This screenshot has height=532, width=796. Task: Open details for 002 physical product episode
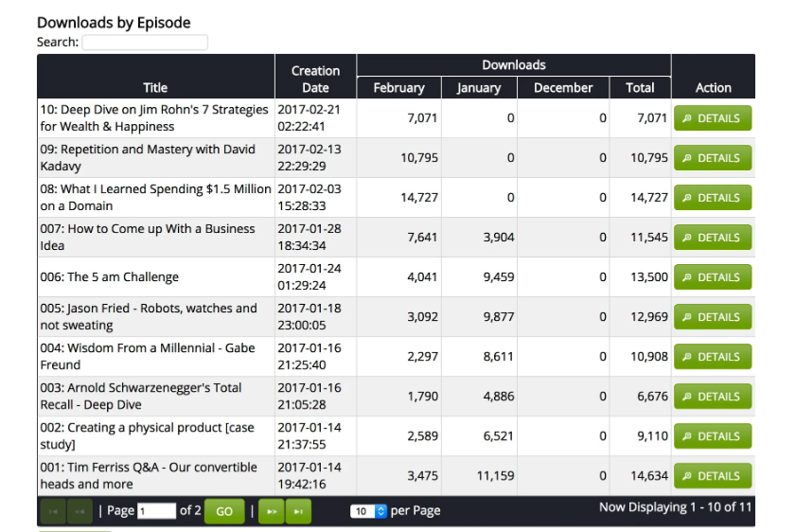pyautogui.click(x=713, y=436)
